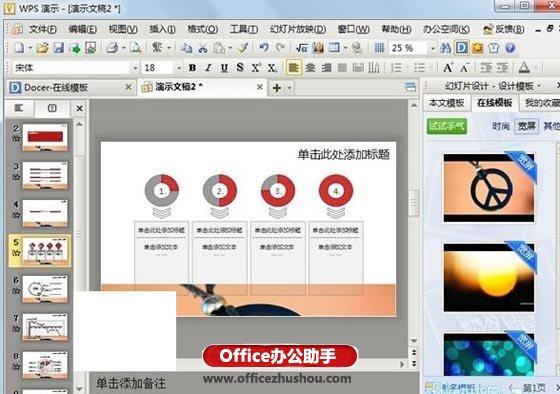Select slide 7 thumbnail
The width and height of the screenshot is (560, 394).
point(45,327)
